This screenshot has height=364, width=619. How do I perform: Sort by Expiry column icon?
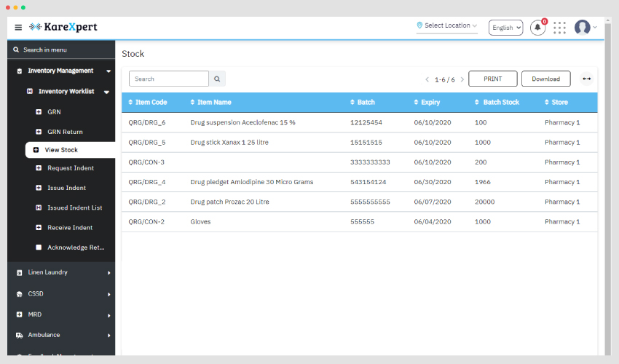[416, 102]
